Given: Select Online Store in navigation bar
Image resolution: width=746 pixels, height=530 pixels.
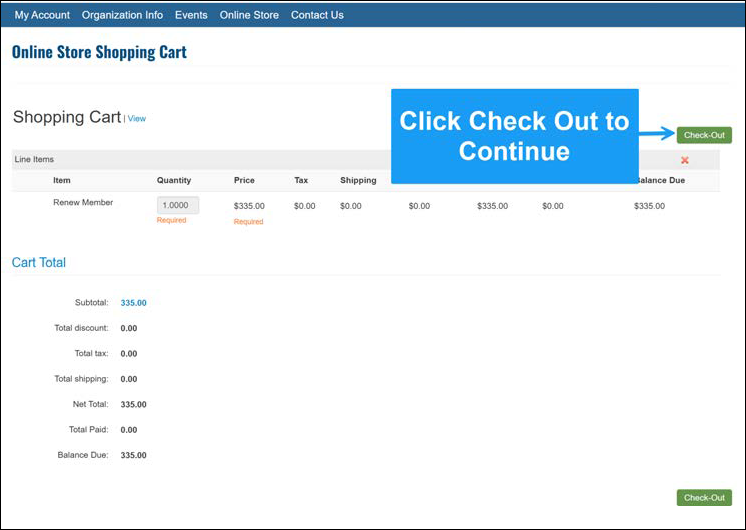Looking at the screenshot, I should pyautogui.click(x=249, y=15).
